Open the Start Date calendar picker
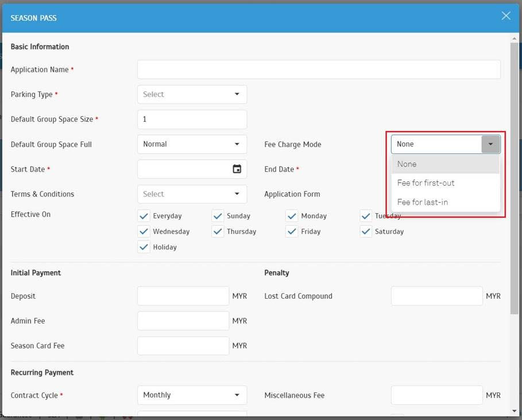 click(237, 169)
